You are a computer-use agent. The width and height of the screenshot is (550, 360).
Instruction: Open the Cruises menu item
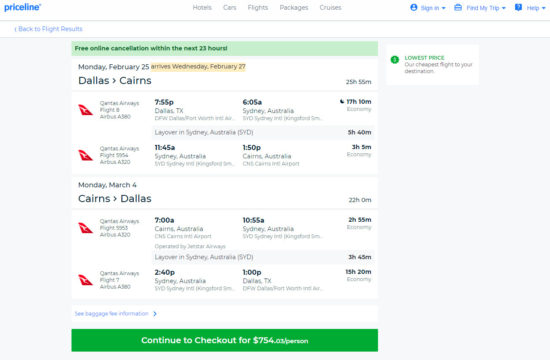tap(330, 7)
